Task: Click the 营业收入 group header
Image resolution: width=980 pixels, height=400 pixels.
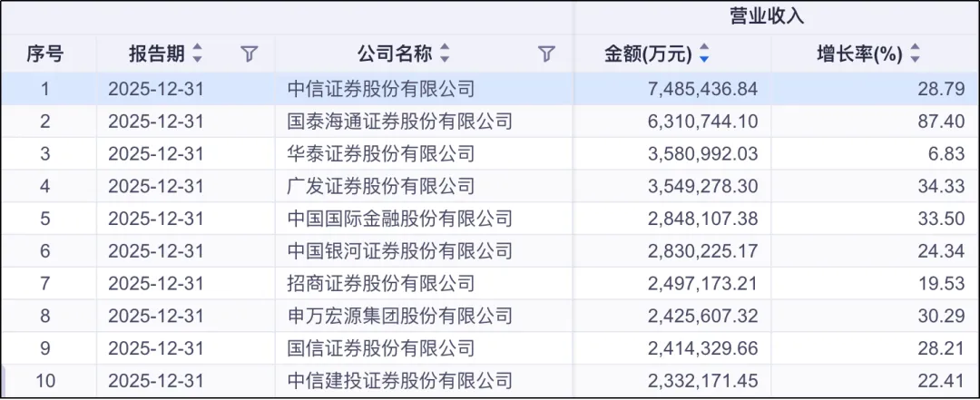Action: (x=767, y=17)
